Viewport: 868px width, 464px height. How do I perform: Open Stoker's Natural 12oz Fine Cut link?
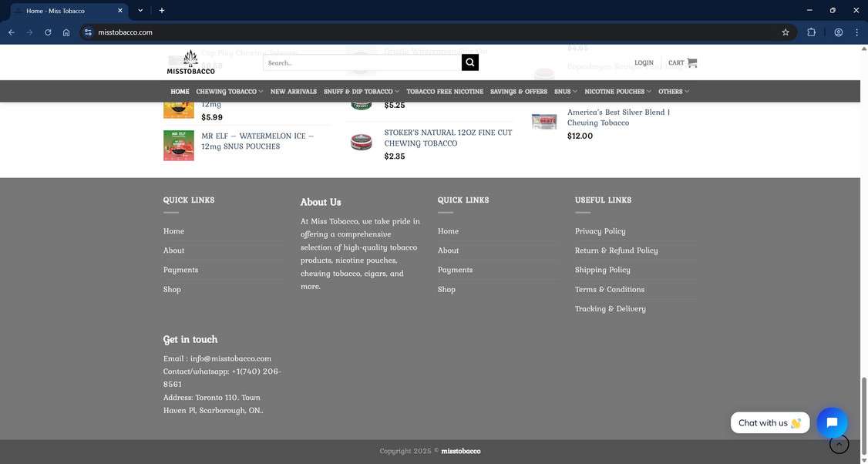pyautogui.click(x=448, y=138)
